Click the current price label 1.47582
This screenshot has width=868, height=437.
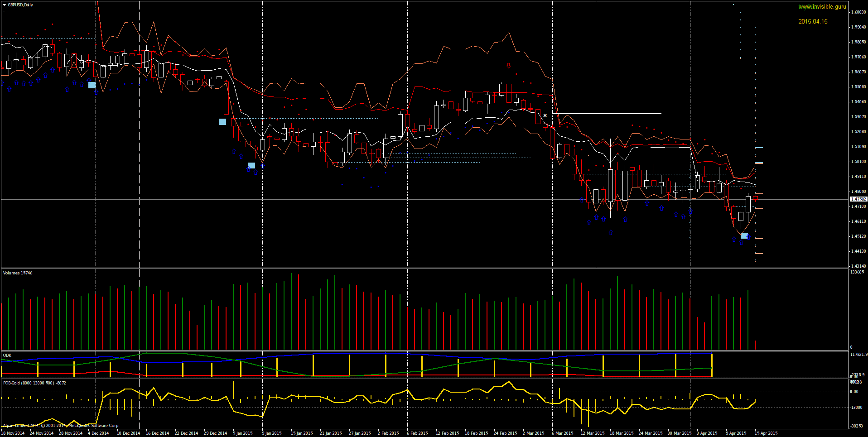coord(858,199)
